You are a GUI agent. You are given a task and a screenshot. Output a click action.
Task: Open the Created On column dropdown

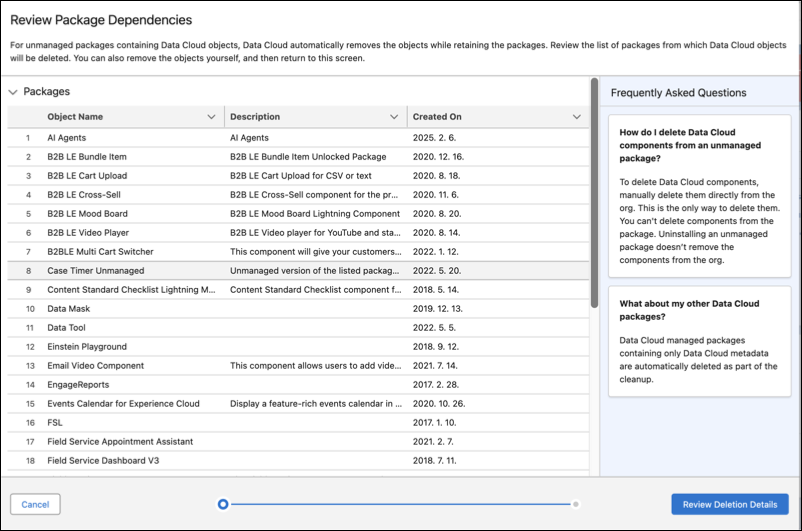576,117
